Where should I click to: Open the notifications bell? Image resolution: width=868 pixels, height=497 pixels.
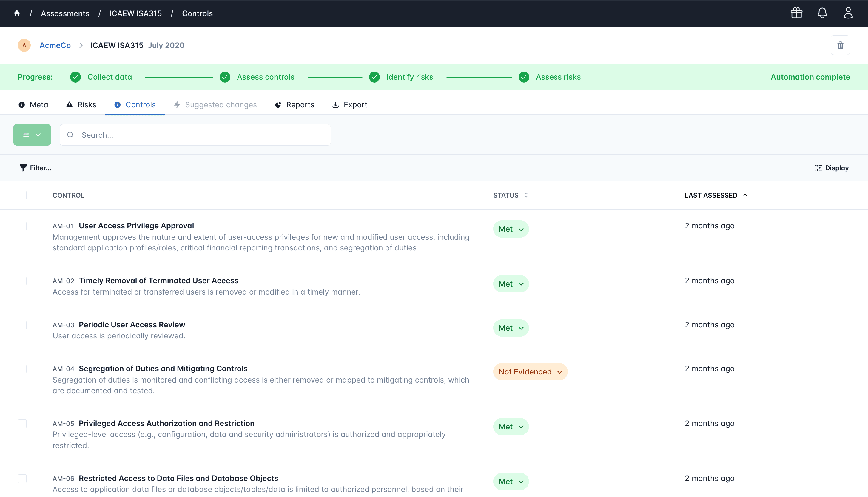click(822, 13)
